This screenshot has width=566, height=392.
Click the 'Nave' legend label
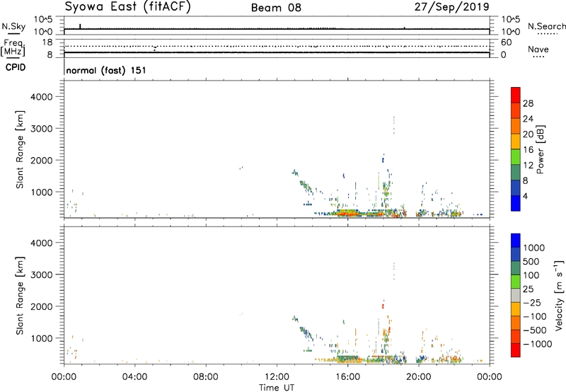(538, 50)
